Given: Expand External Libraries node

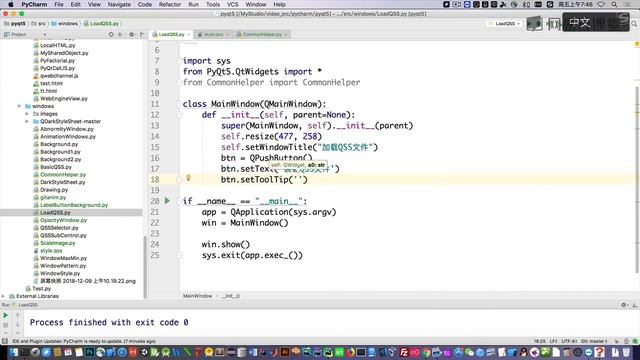Looking at the screenshot, I should click(x=3, y=296).
